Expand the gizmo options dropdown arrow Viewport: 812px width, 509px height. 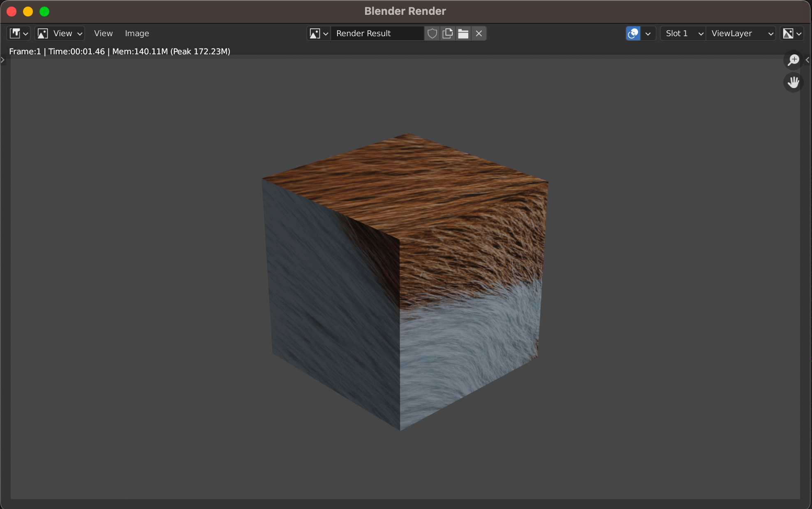pos(648,33)
